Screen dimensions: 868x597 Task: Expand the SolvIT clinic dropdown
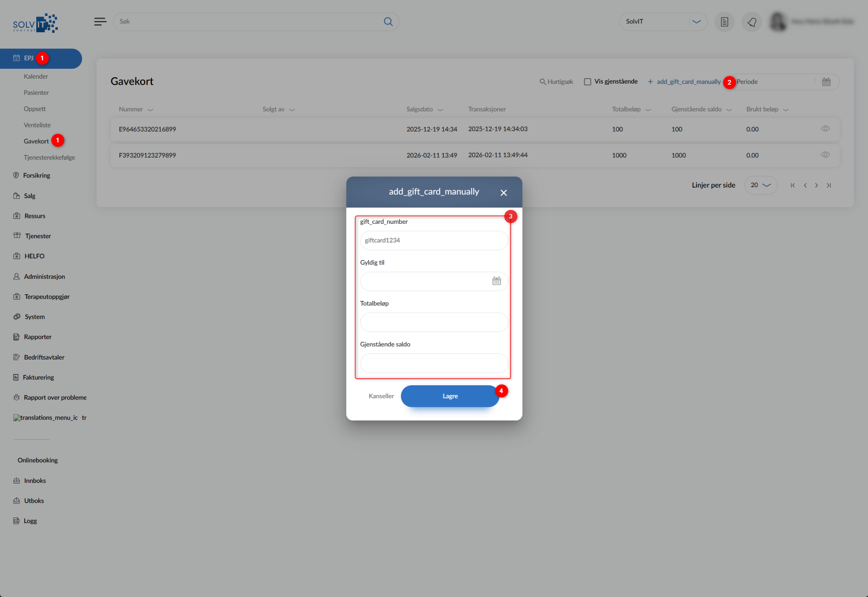(696, 22)
